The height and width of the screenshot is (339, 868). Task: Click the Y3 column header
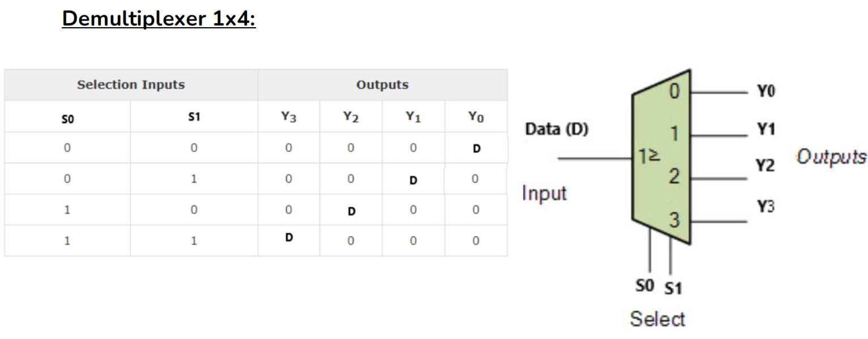(288, 117)
